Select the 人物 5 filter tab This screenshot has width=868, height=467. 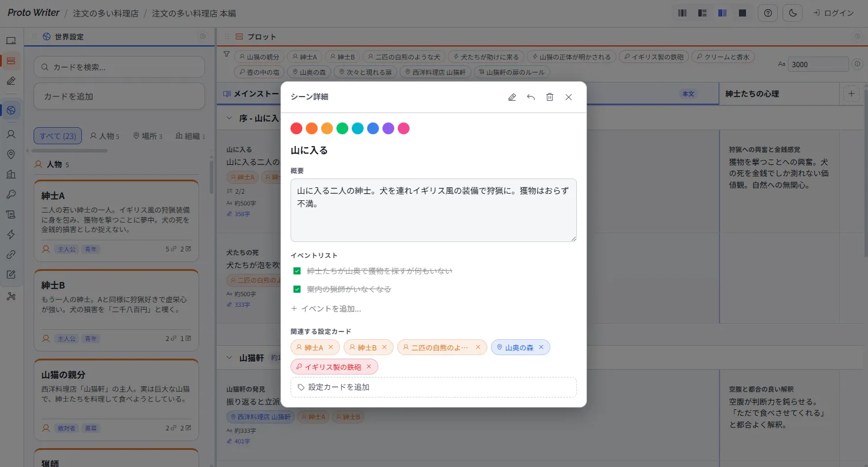104,135
